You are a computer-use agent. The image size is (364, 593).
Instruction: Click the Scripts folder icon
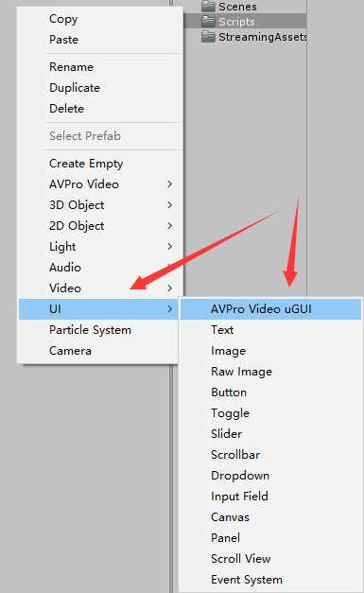(x=208, y=21)
